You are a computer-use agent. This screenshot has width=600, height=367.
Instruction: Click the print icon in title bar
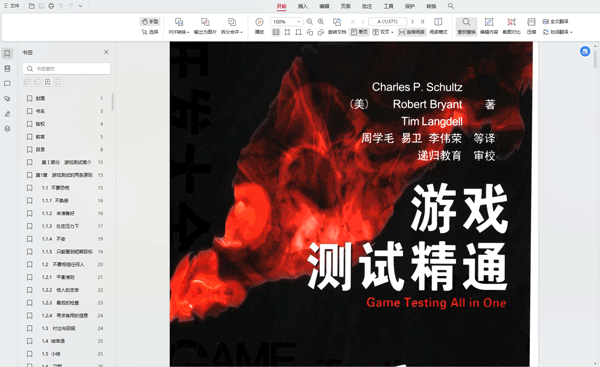click(x=51, y=6)
